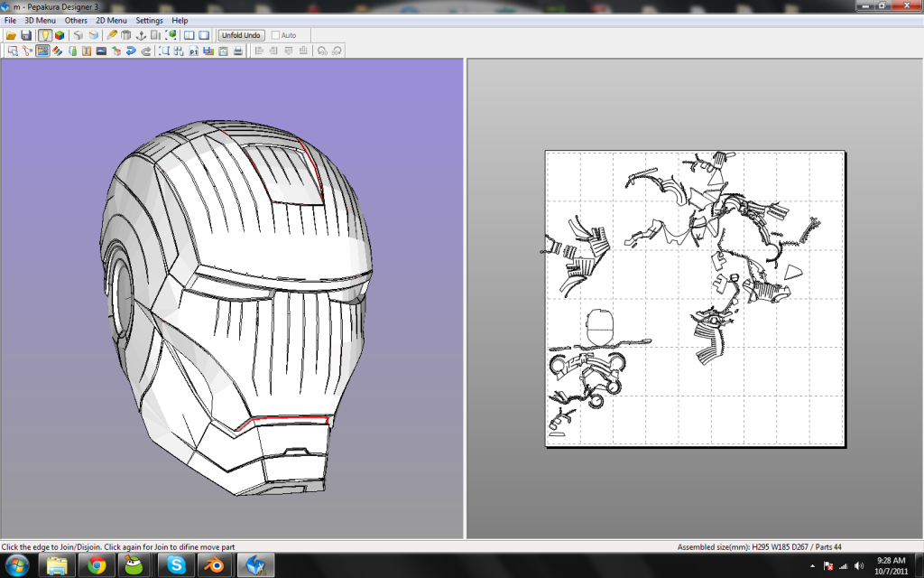Open the Settings menu
The height and width of the screenshot is (578, 924).
pos(149,20)
